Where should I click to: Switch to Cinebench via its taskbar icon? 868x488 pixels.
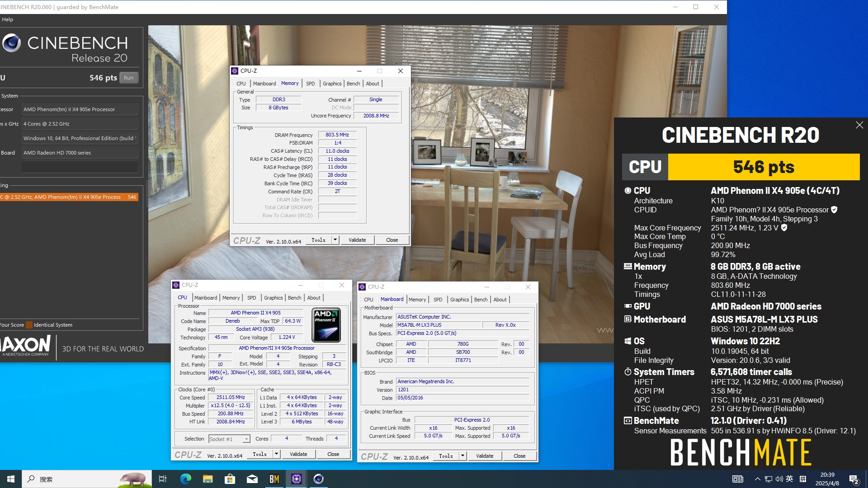tap(319, 479)
